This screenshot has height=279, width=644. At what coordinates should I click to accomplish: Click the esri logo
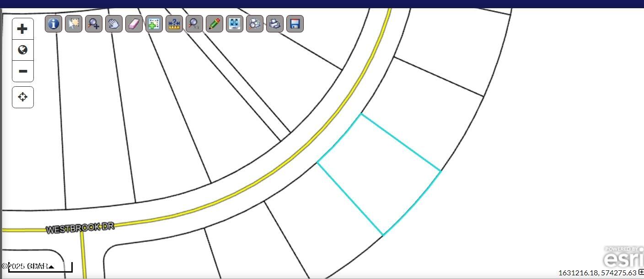(623, 258)
